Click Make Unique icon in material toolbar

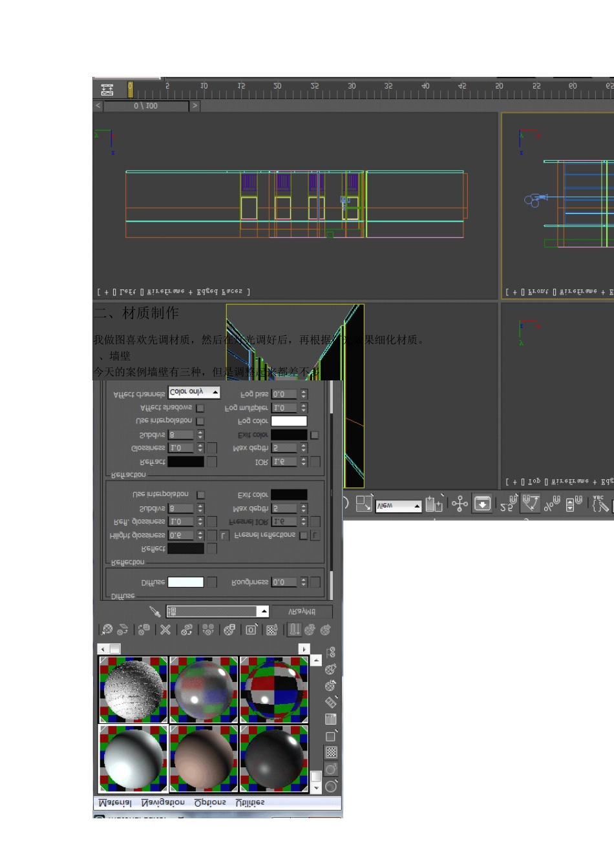(x=208, y=630)
